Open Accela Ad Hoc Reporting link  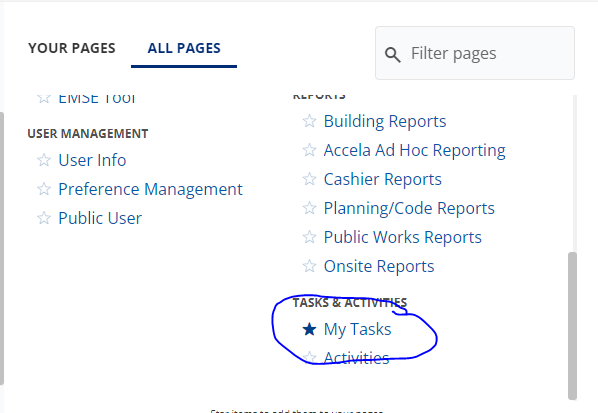click(415, 150)
